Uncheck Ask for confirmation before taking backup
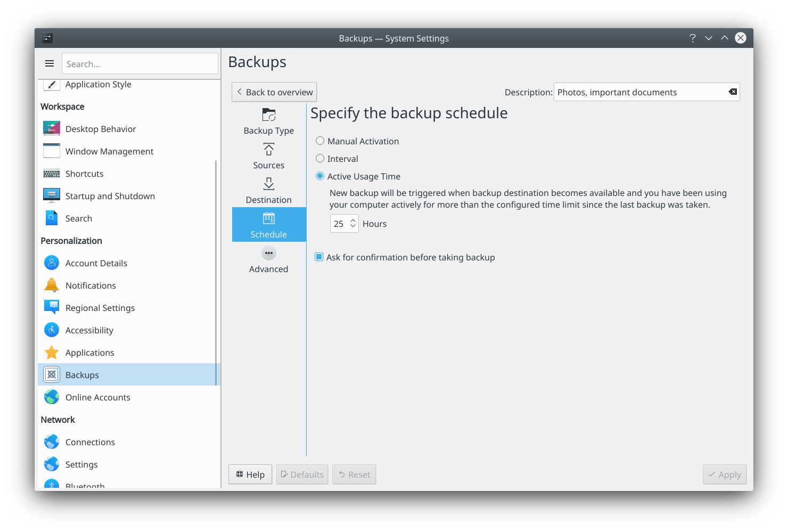 pos(319,257)
